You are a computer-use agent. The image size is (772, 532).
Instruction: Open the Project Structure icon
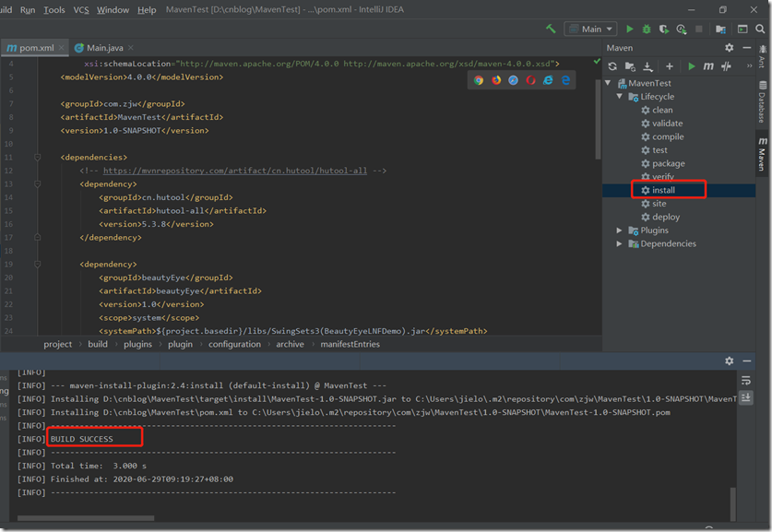click(x=720, y=29)
